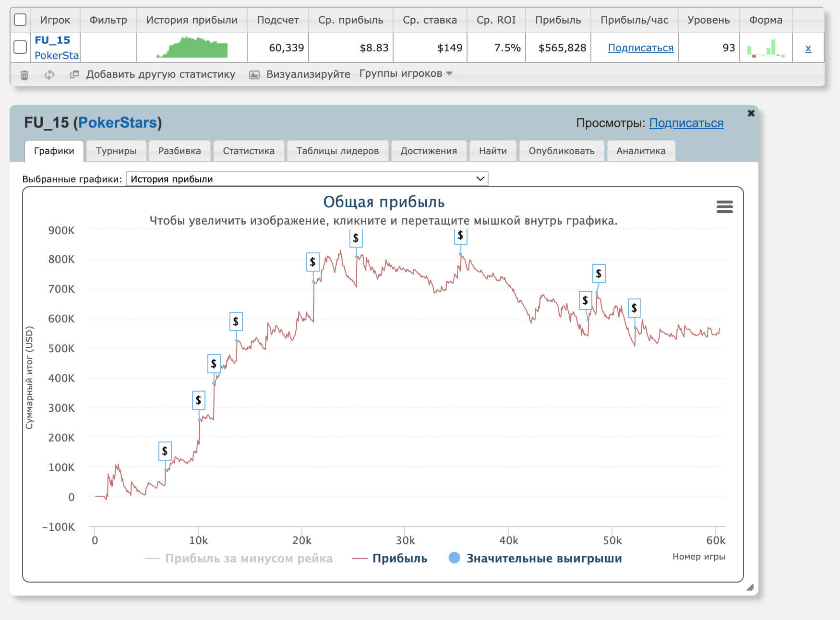Click the green profit history sparkline

(192, 48)
